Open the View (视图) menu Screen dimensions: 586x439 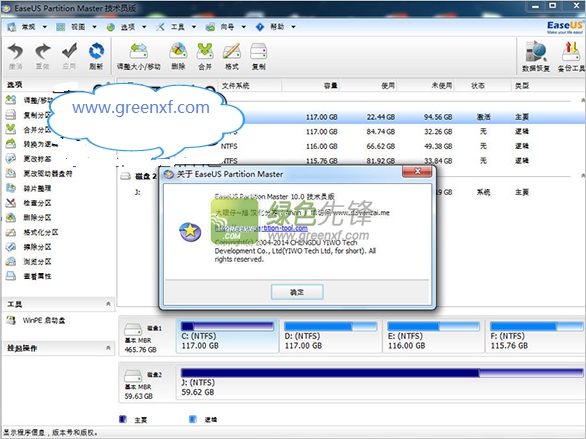pyautogui.click(x=77, y=27)
